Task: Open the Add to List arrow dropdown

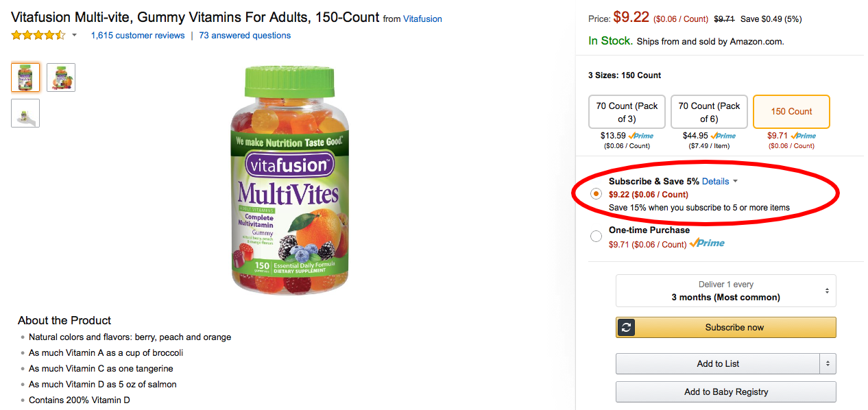Action: [x=828, y=364]
